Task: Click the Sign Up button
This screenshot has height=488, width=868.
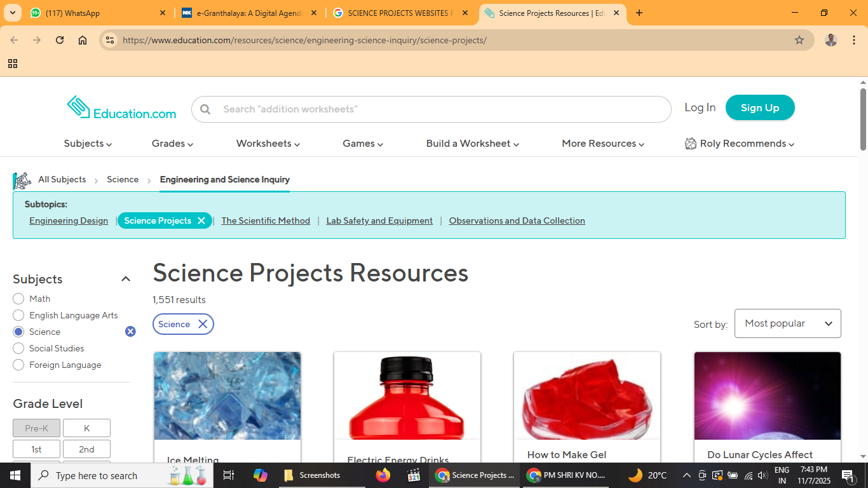Action: pos(759,107)
